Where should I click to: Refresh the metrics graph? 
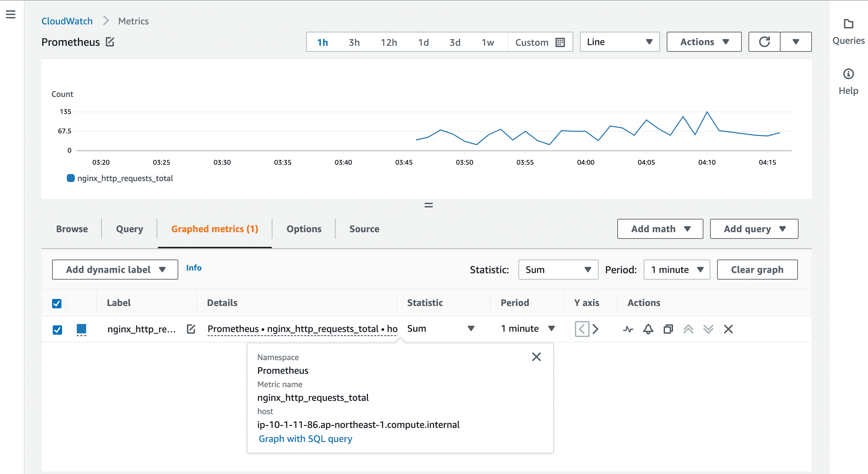point(764,42)
